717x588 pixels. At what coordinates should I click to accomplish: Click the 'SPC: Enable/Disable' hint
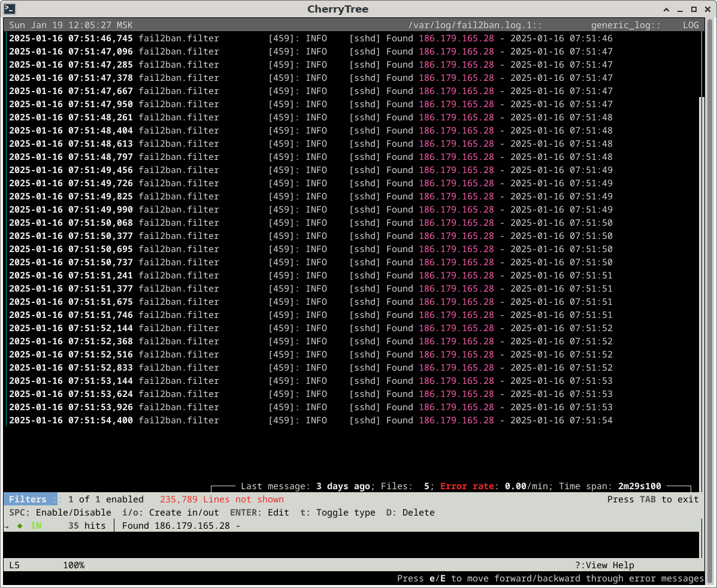coord(60,513)
